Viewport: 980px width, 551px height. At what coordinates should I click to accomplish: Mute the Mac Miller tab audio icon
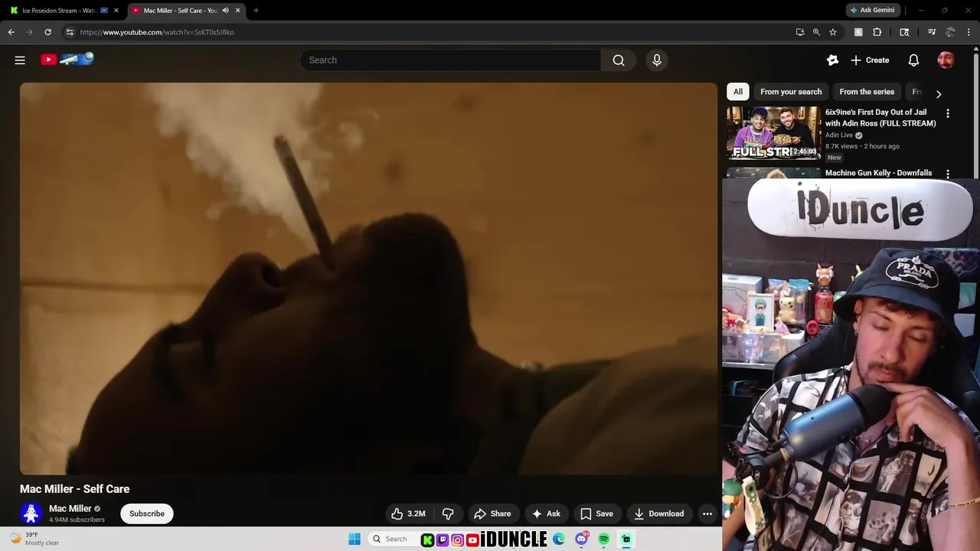(225, 11)
